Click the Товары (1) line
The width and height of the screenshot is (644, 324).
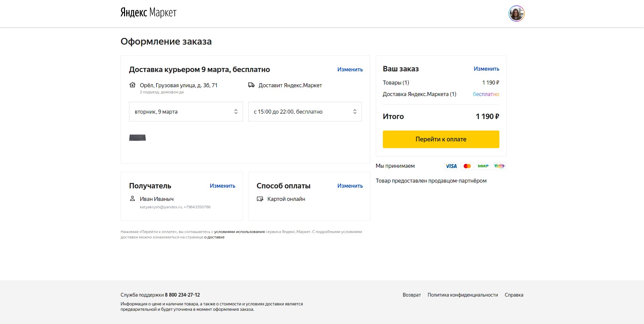(441, 83)
